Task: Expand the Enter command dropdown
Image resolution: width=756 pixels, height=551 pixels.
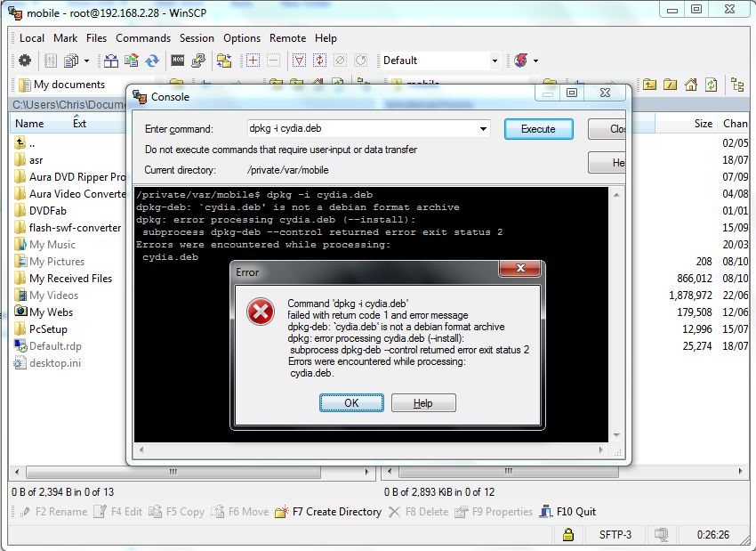Action: point(483,129)
